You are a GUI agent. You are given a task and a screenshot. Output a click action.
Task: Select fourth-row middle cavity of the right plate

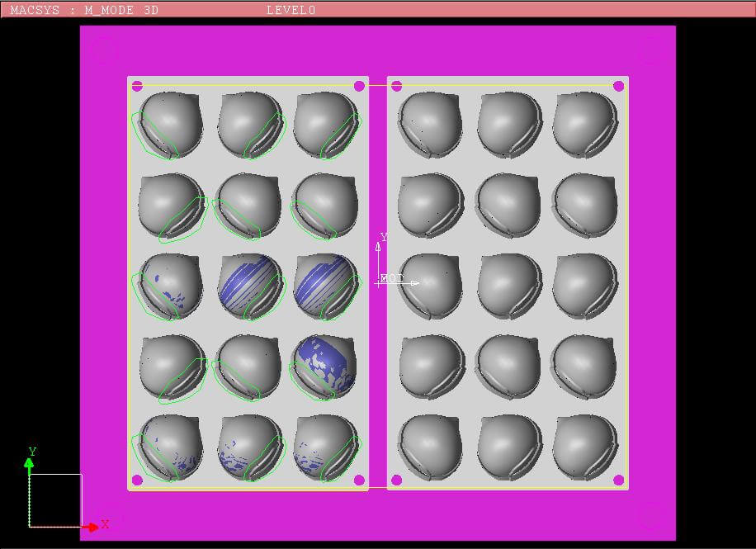(508, 367)
